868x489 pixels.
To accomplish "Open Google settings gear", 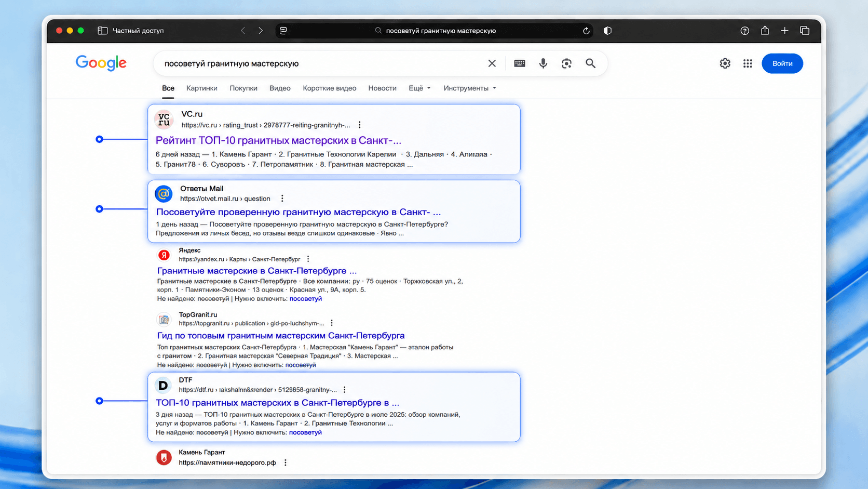I will (725, 63).
